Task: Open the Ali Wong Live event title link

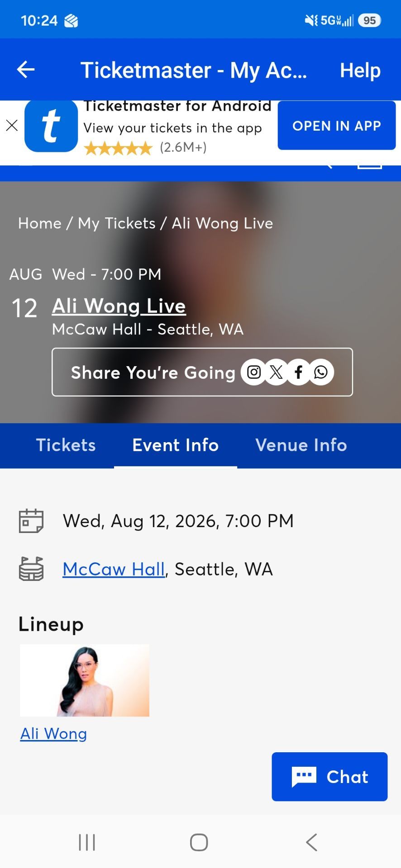Action: tap(119, 306)
